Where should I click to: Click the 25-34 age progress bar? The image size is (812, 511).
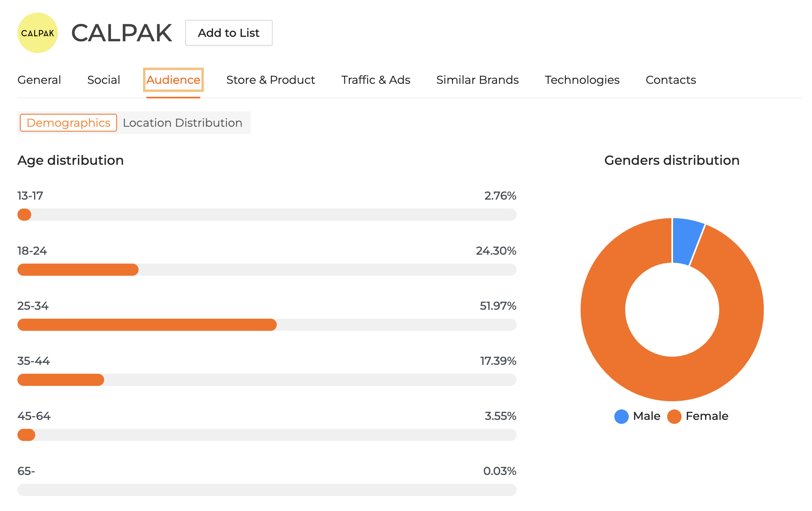click(x=267, y=325)
